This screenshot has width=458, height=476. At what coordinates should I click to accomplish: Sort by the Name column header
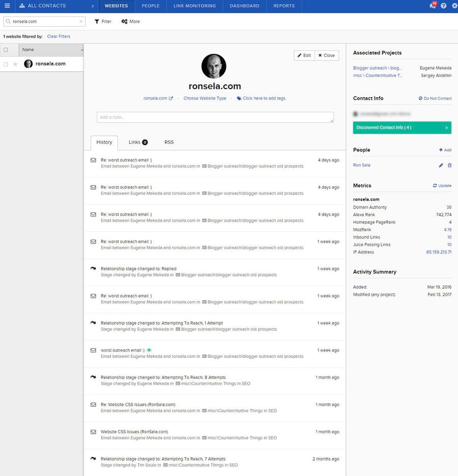pyautogui.click(x=51, y=50)
